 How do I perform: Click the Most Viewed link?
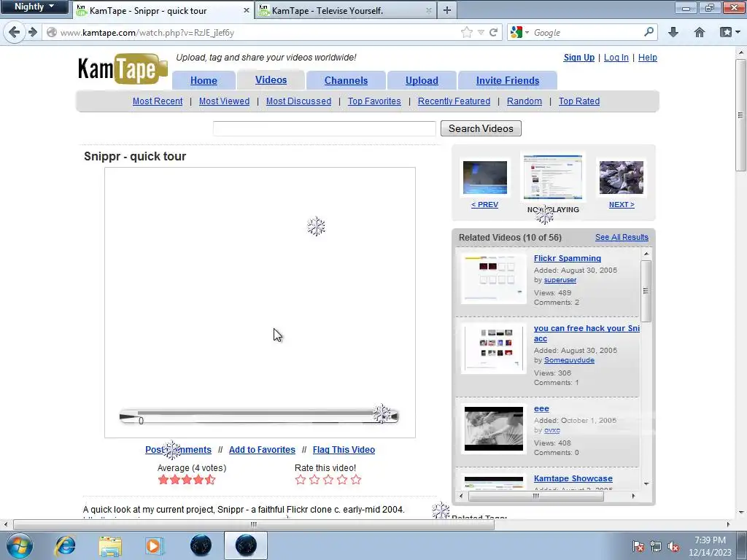pos(224,101)
